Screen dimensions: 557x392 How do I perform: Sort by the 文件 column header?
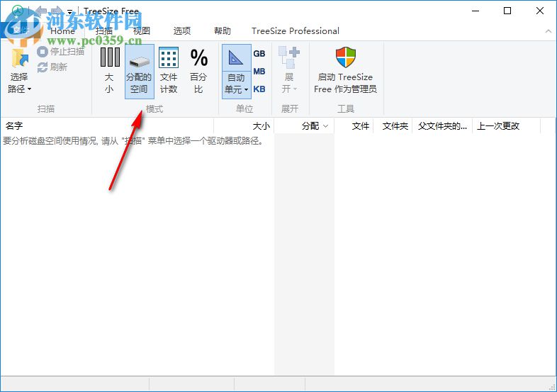click(x=354, y=125)
